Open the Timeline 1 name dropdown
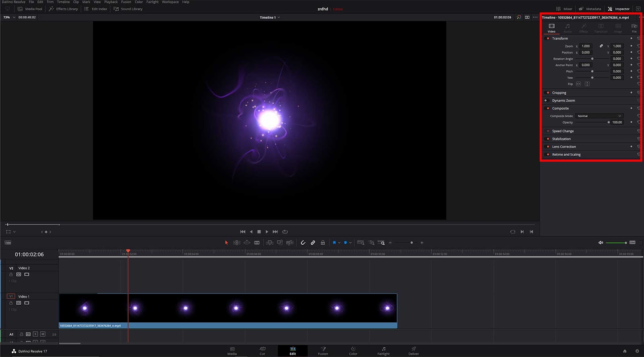This screenshot has height=357, width=644. point(270,17)
